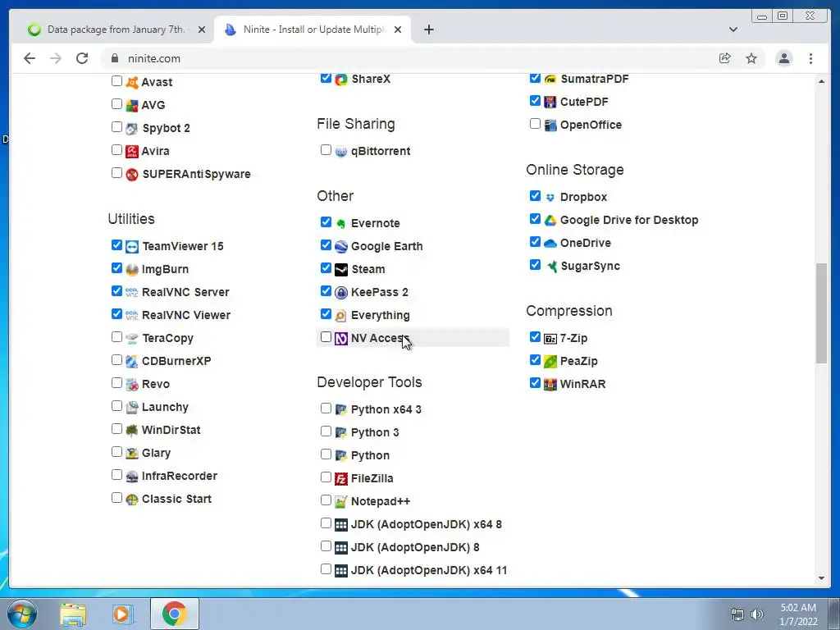The image size is (840, 630).
Task: Uncheck the CutePDF checkbox
Action: pyautogui.click(x=535, y=101)
